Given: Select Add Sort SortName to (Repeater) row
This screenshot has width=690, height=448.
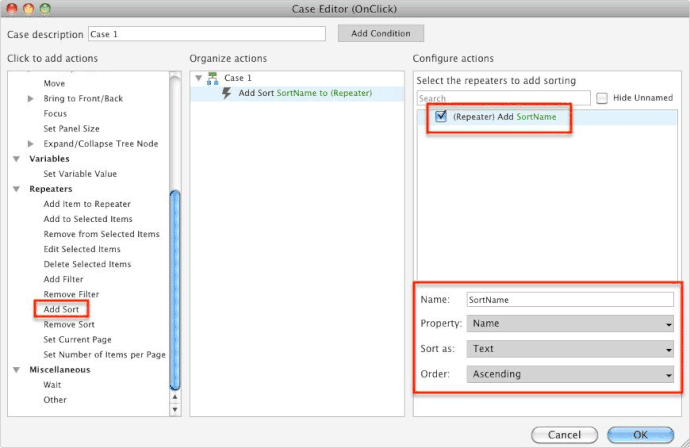Looking at the screenshot, I should pyautogui.click(x=297, y=93).
